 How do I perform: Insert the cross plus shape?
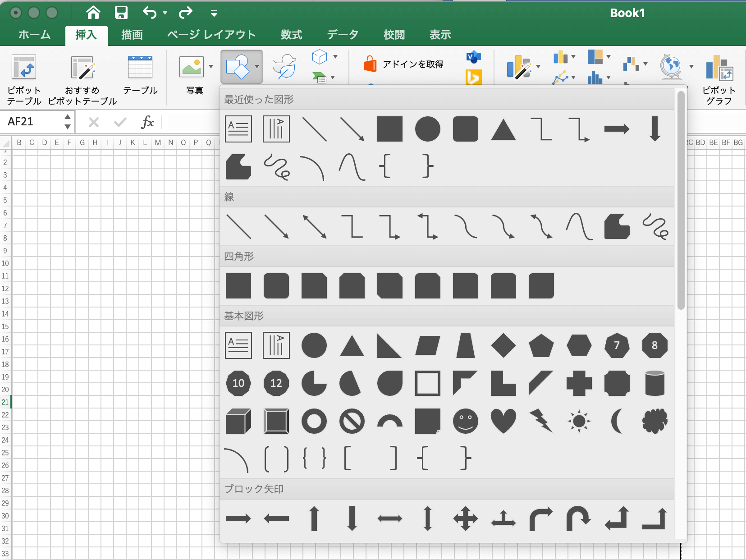(579, 383)
